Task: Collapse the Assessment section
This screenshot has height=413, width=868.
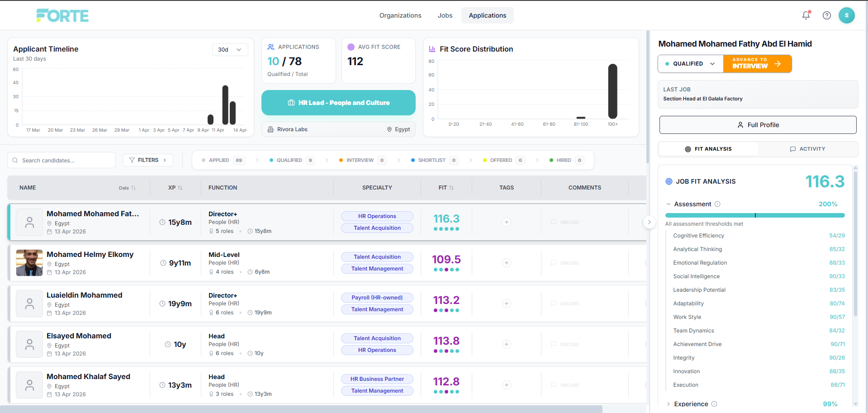Action: [669, 204]
